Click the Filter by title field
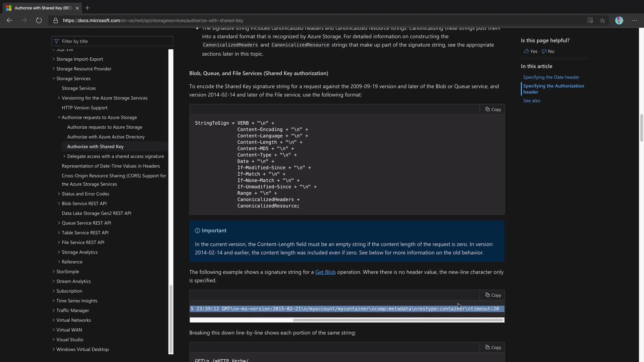 tap(112, 41)
